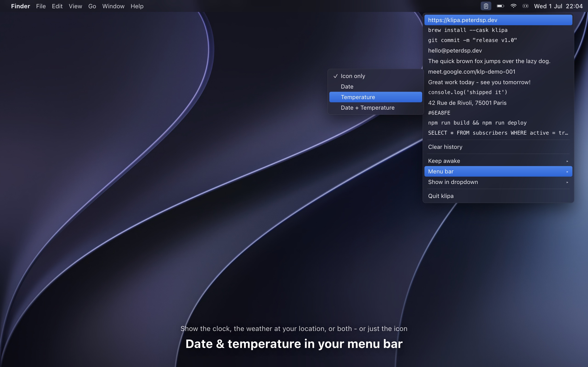Select the checked Icon only option
The width and height of the screenshot is (588, 367).
(375, 76)
